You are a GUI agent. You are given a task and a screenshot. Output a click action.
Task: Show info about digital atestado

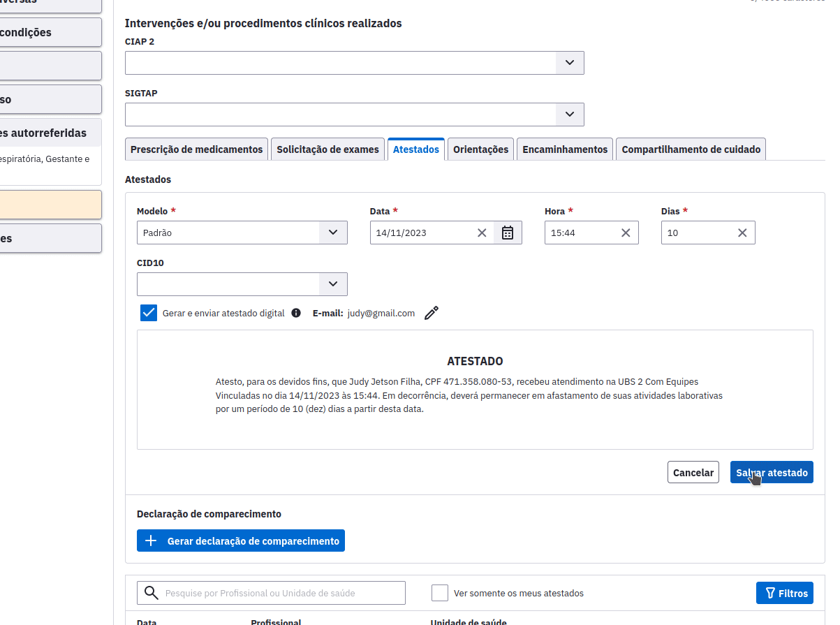click(x=296, y=313)
